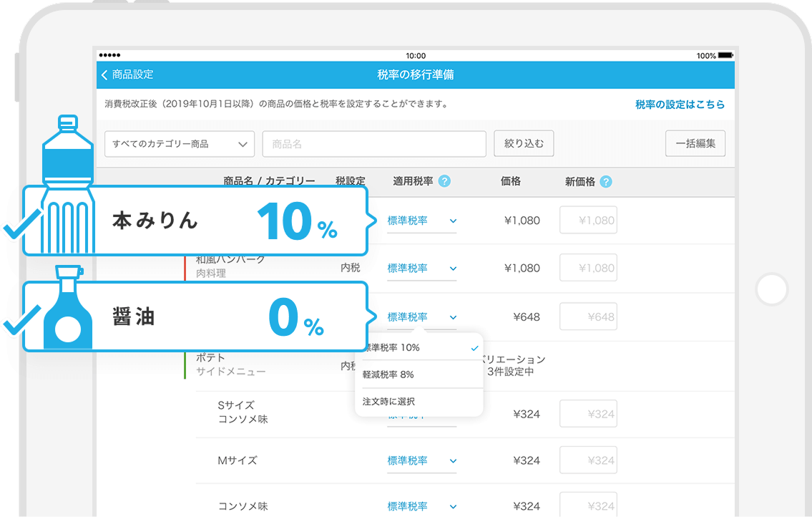Click the 一括編集 button
This screenshot has width=812, height=517.
point(695,144)
